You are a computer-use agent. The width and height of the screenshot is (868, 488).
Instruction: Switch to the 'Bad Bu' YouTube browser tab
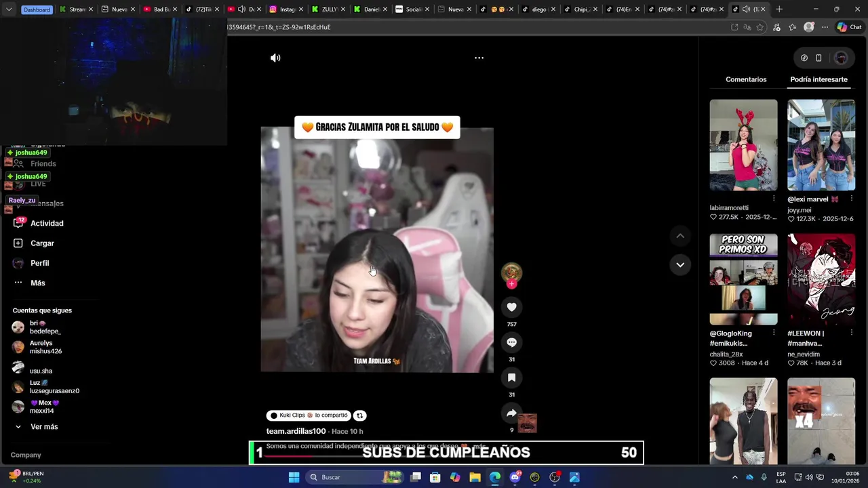pos(160,9)
